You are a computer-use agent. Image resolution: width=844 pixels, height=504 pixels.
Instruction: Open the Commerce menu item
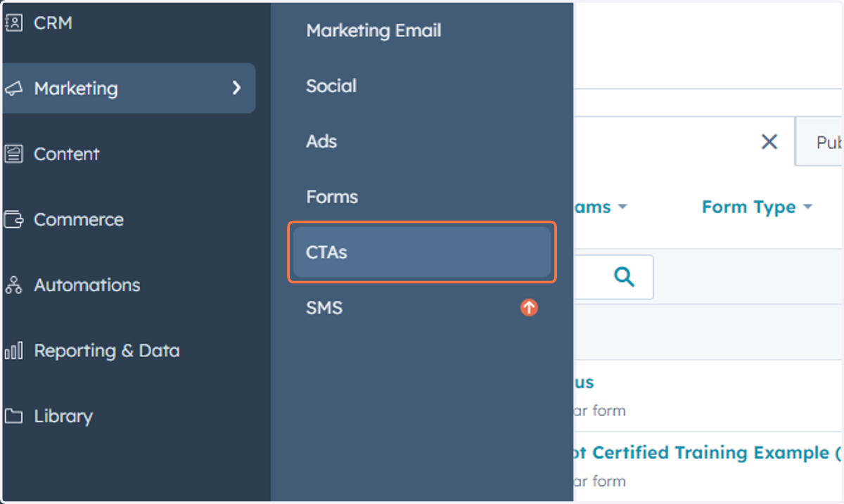[78, 219]
